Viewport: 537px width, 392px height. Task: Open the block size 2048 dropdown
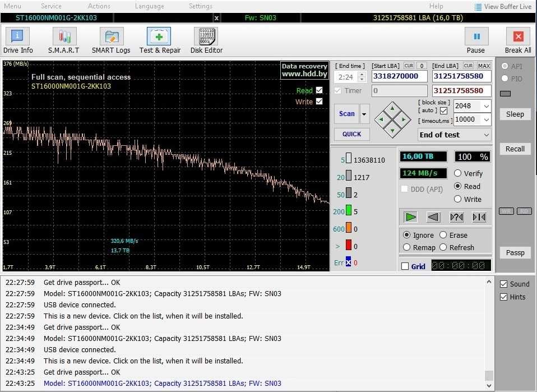(487, 106)
